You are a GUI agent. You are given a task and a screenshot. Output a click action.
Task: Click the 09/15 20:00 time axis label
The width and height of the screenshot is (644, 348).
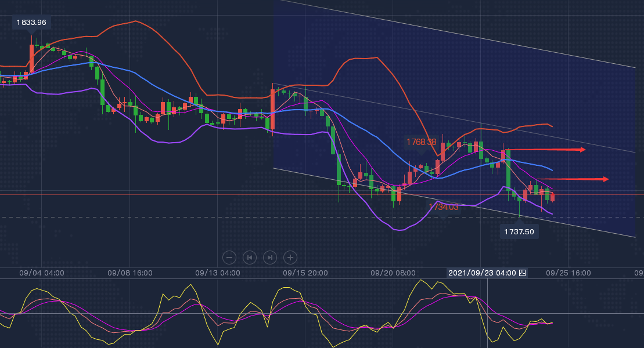305,273
